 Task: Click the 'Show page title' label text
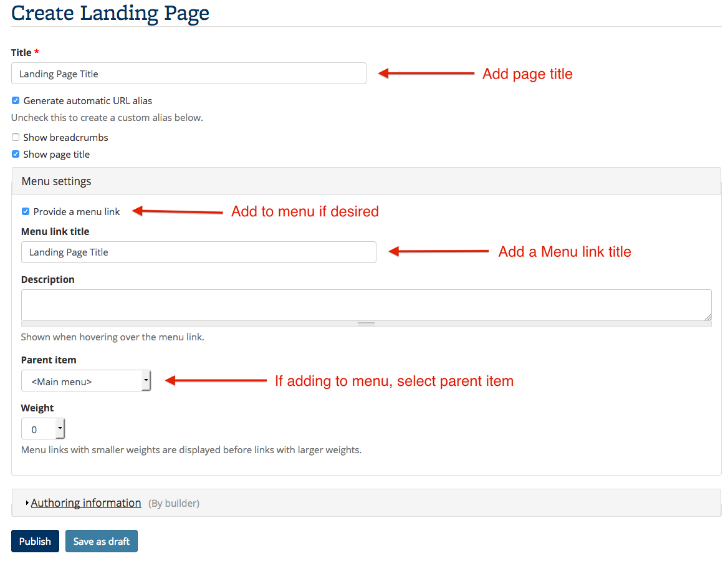57,154
